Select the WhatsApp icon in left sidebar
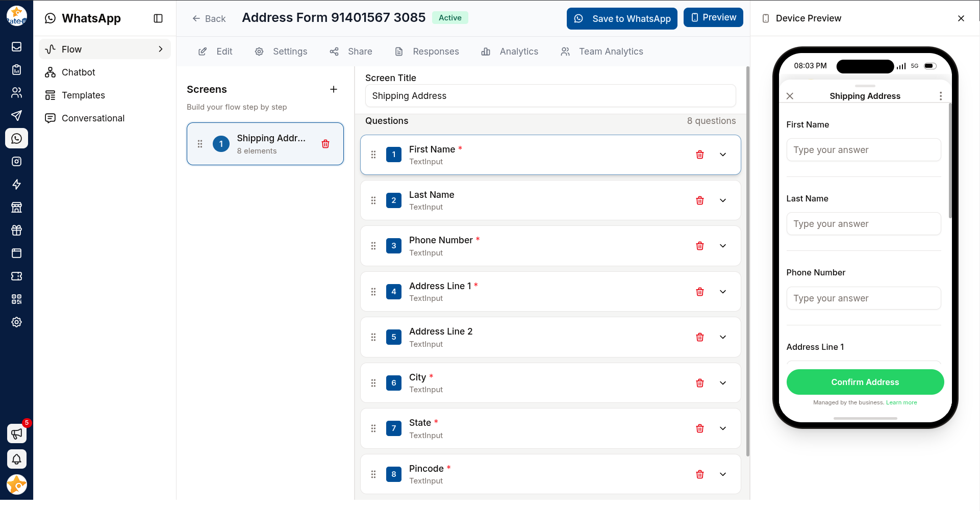Screen dimensions: 980x511 [16, 138]
